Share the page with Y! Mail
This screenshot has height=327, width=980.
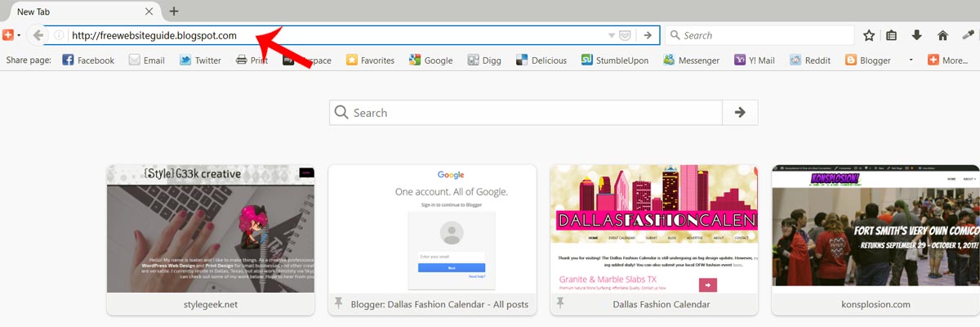pos(755,60)
